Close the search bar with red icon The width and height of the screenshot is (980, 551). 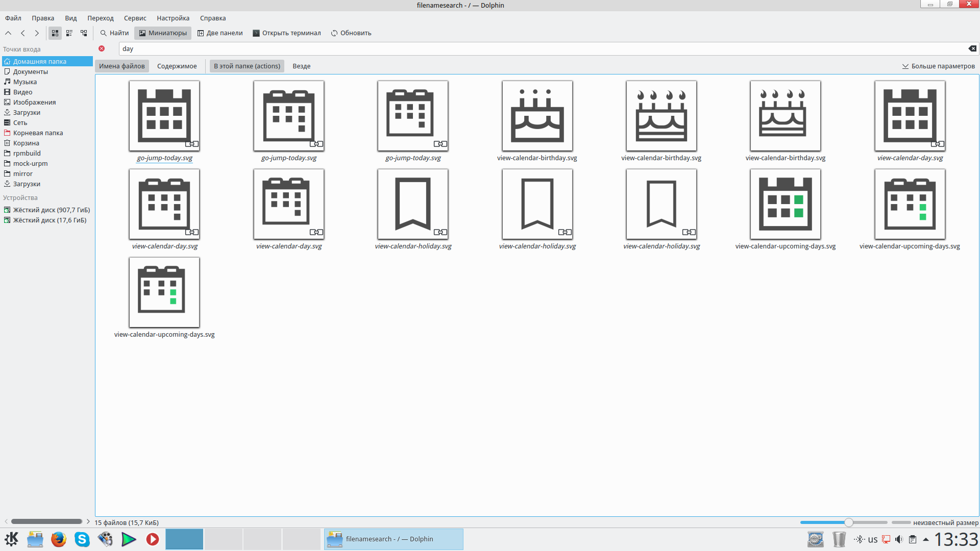click(102, 48)
